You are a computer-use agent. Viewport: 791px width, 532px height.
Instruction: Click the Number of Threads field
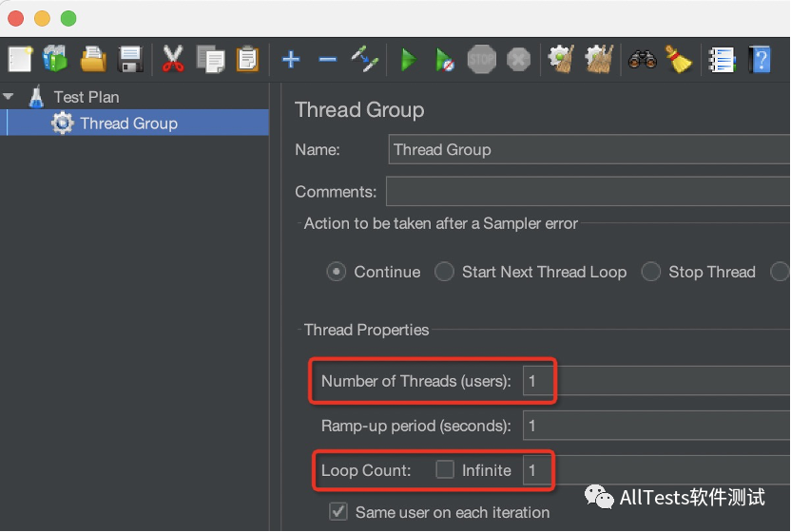pyautogui.click(x=657, y=381)
